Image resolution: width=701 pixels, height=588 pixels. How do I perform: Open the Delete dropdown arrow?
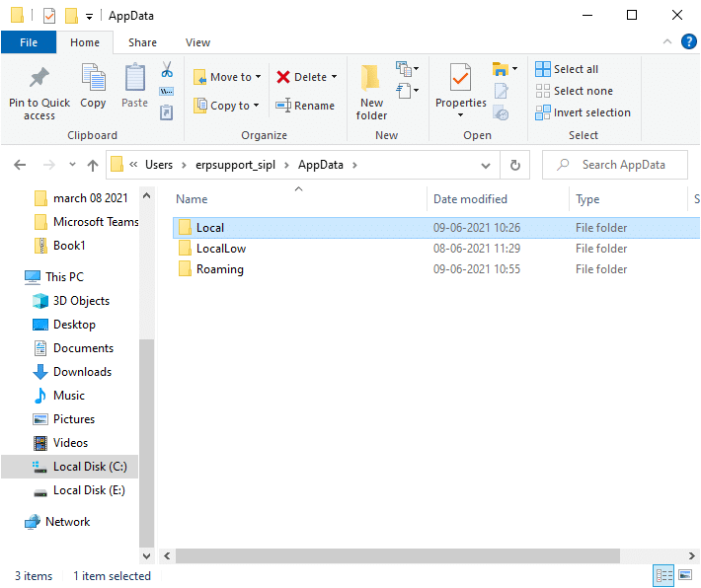(334, 77)
